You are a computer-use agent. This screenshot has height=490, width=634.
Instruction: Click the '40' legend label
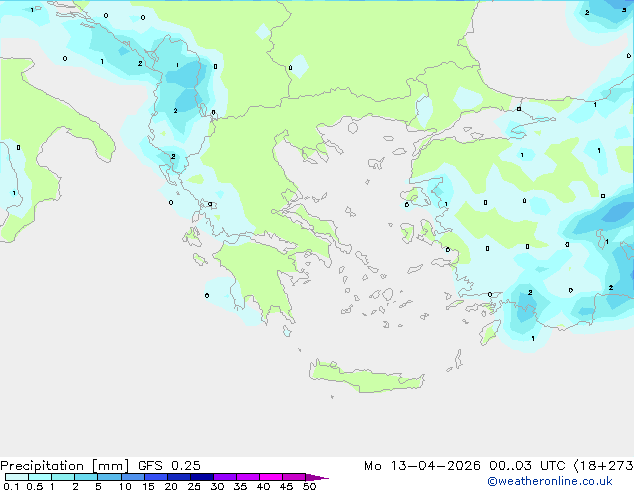click(263, 486)
